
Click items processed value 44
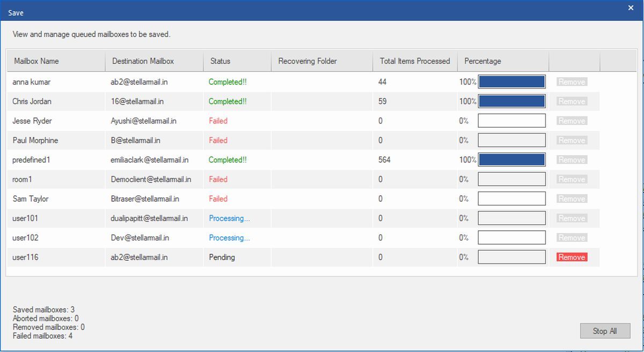coord(382,82)
